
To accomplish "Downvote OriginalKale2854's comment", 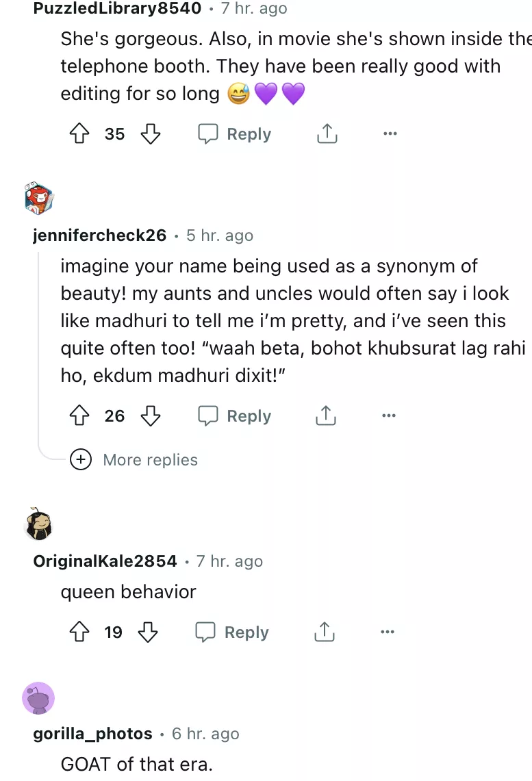I will pos(148,632).
